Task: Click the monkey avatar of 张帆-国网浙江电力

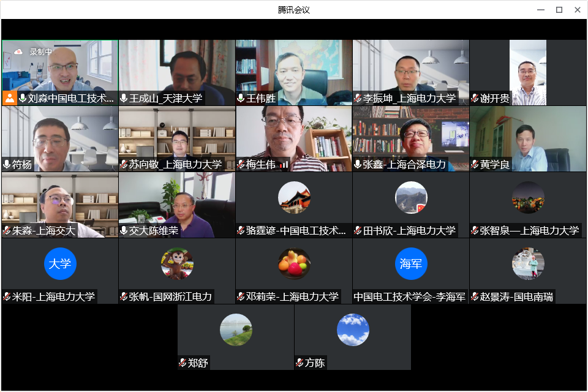Action: coord(177,264)
